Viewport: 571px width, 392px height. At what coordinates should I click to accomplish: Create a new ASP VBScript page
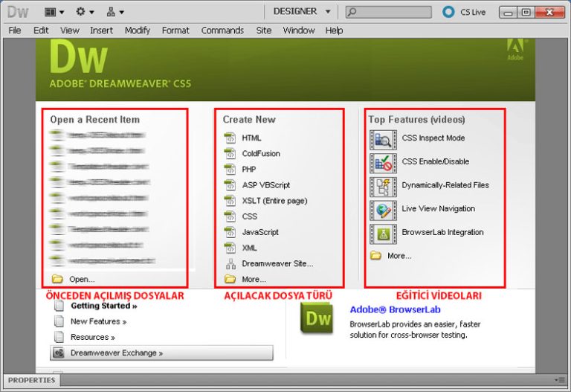click(x=266, y=185)
